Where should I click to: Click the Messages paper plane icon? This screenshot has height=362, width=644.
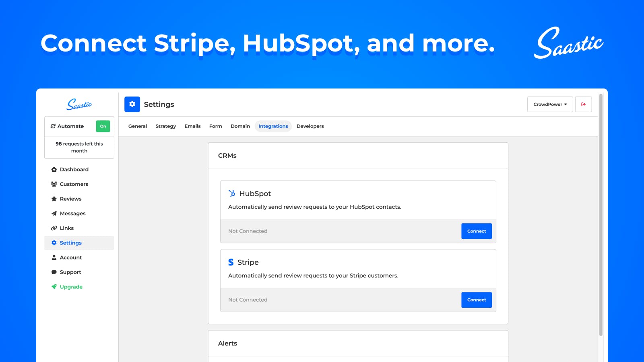[54, 213]
